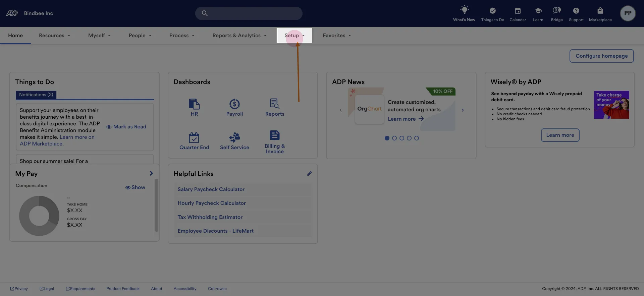Open the HR dashboard
Screen dimensions: 644x296
click(194, 107)
